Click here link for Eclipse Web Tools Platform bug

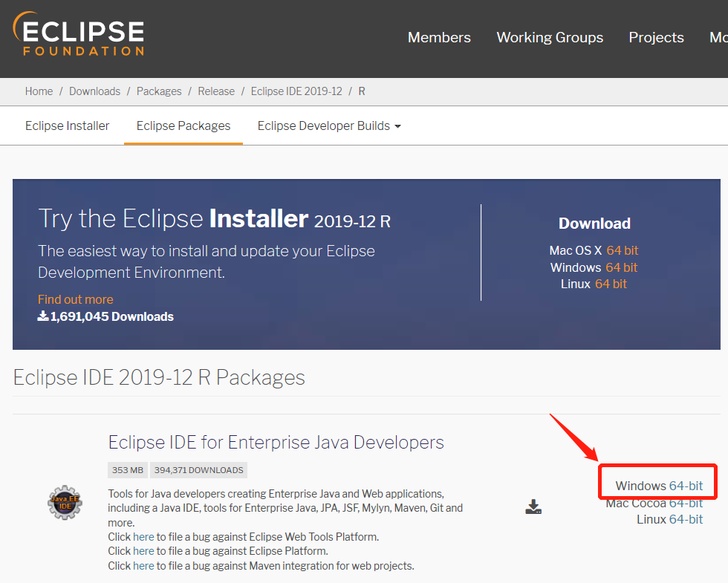143,537
